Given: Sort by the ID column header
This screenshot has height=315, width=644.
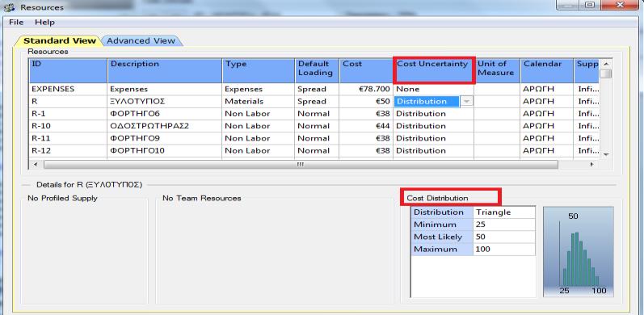Looking at the screenshot, I should [x=68, y=70].
